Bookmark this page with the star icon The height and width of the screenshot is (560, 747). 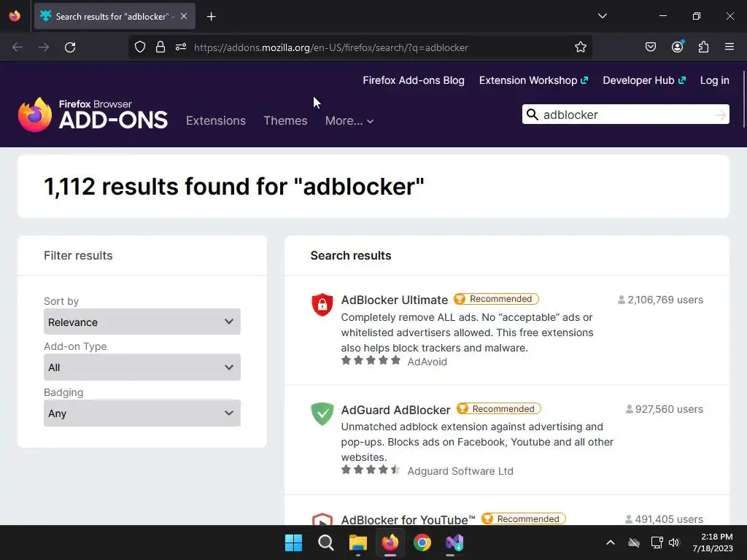580,47
